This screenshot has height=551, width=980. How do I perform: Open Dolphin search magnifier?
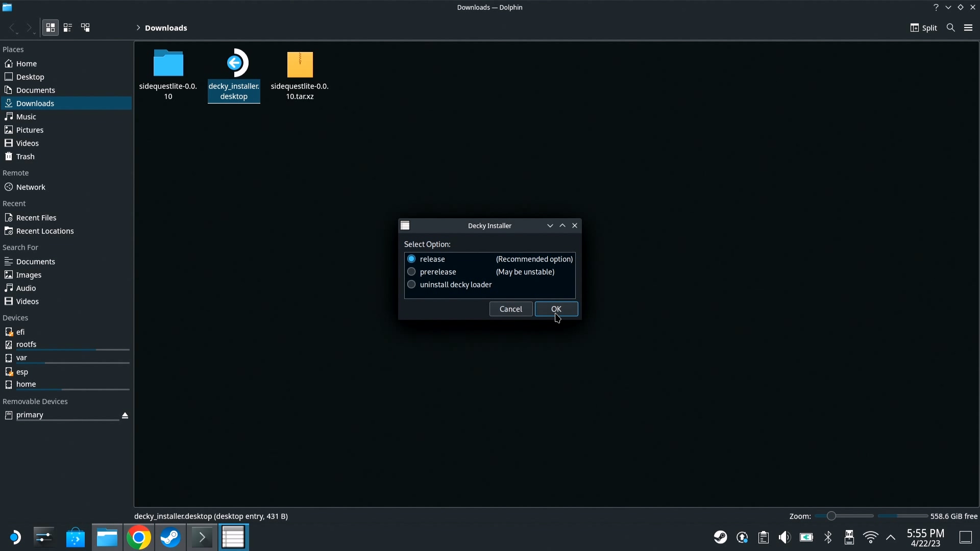[x=950, y=28]
